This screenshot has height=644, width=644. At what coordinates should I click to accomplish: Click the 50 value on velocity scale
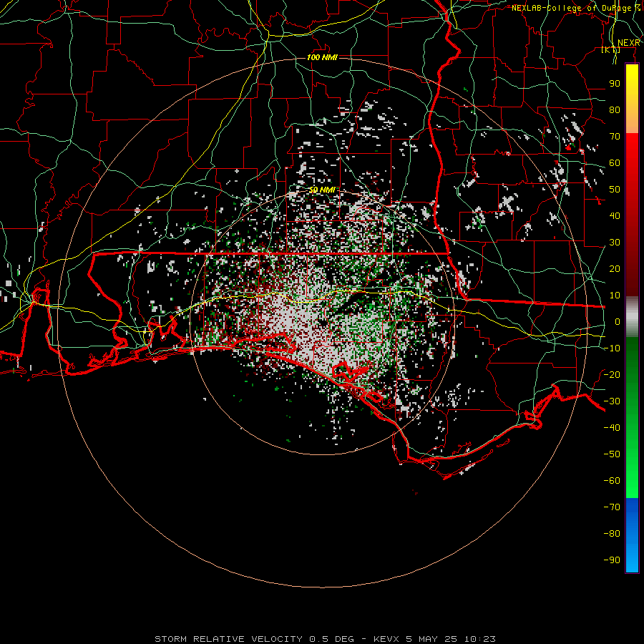click(615, 190)
